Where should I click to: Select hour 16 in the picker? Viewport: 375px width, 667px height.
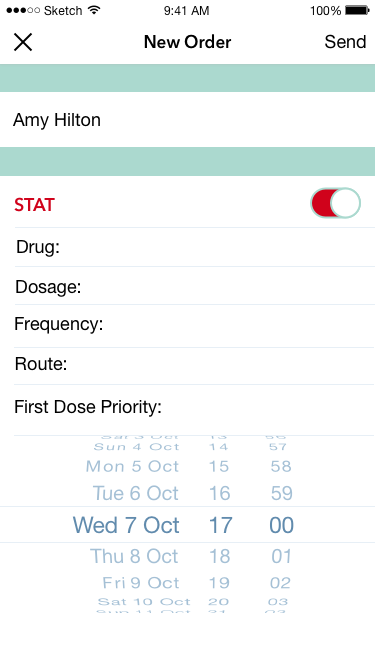(220, 493)
